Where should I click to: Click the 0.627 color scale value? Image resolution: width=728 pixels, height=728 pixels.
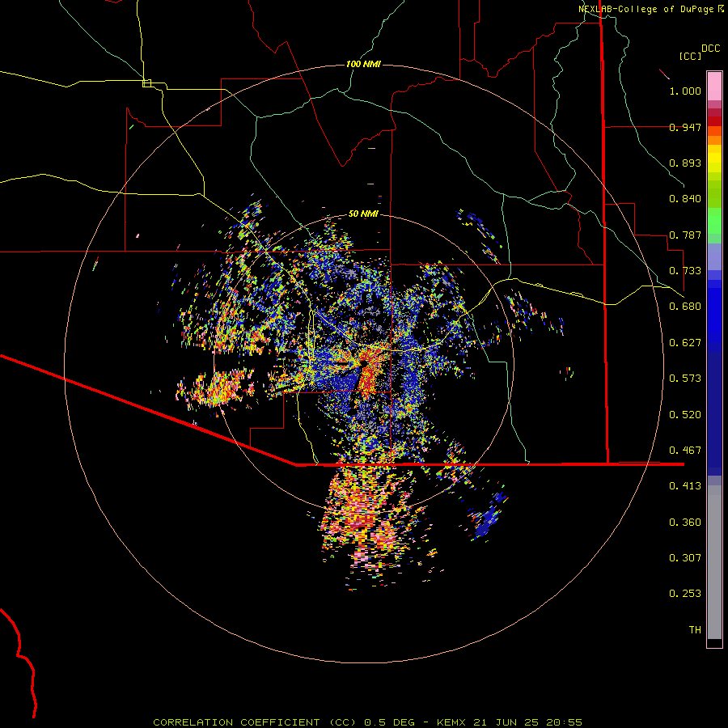685,343
